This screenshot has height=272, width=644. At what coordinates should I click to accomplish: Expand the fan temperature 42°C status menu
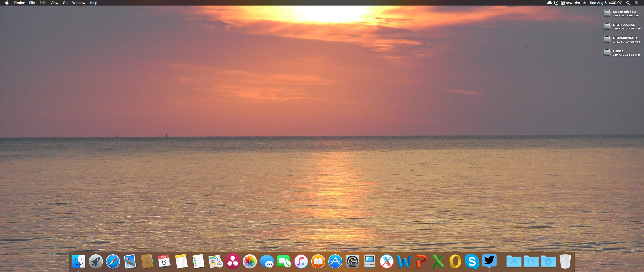tap(566, 3)
